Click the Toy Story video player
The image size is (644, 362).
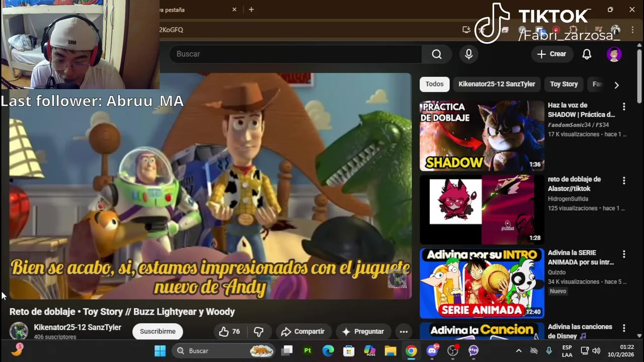pyautogui.click(x=210, y=186)
